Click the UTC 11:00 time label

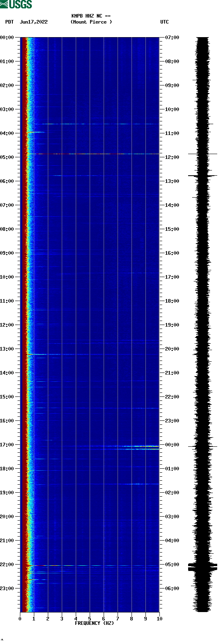pos(172,133)
